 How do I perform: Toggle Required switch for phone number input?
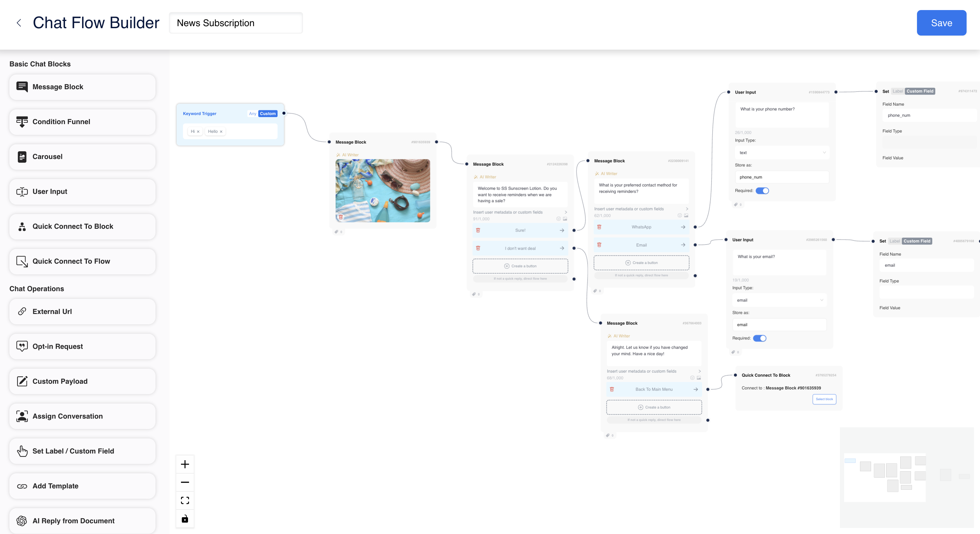tap(762, 191)
